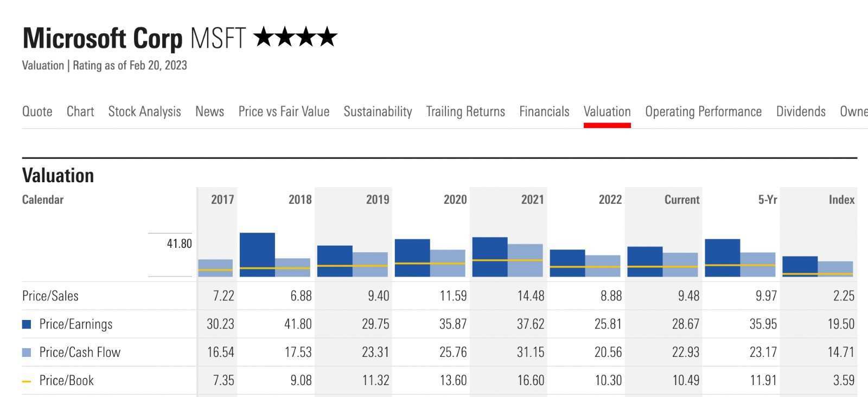Open the Trailing Returns tab
This screenshot has height=397, width=868.
click(x=465, y=112)
